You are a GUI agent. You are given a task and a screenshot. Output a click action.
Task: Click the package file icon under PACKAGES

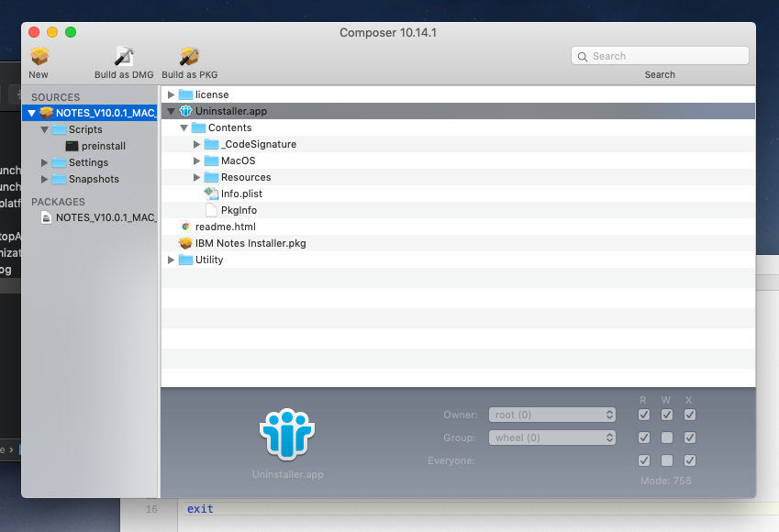point(46,217)
